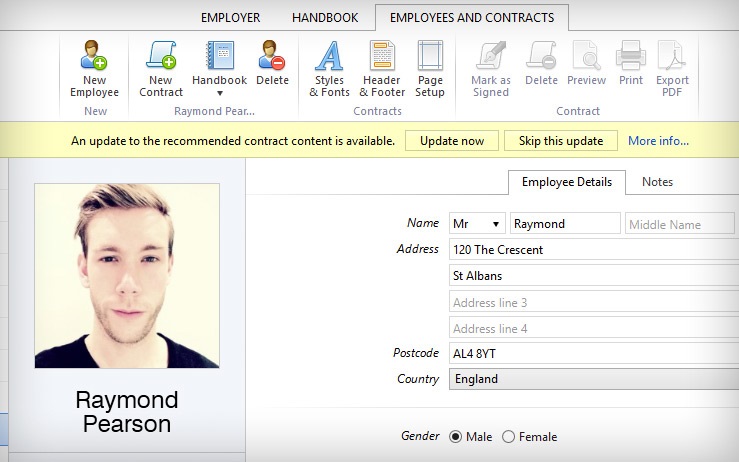
Task: Switch to the HANDBOOK tab
Action: (325, 18)
